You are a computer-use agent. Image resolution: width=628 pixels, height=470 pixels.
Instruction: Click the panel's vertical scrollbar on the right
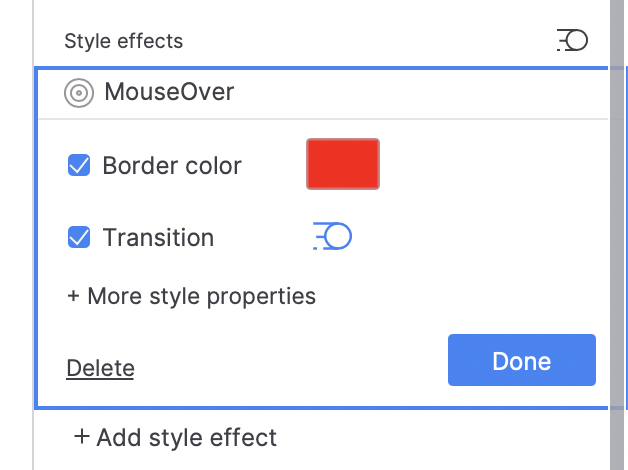pyautogui.click(x=617, y=200)
